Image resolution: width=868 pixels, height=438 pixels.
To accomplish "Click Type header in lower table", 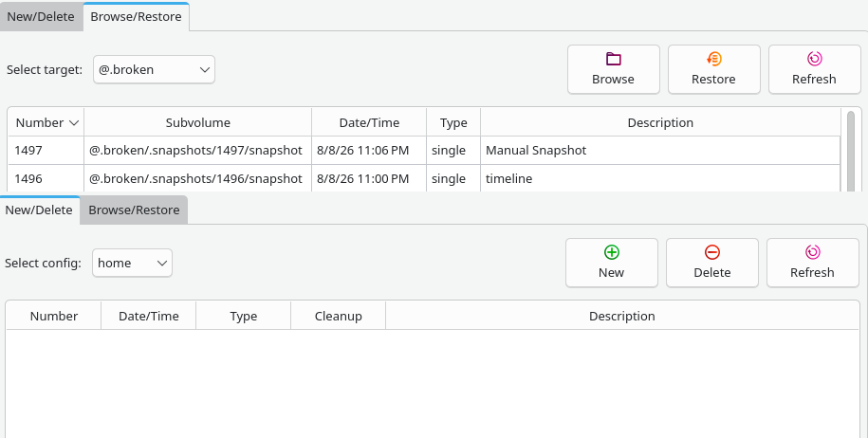I will (244, 317).
